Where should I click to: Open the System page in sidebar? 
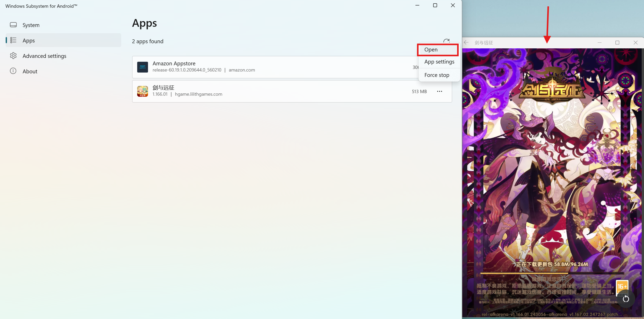[63, 25]
